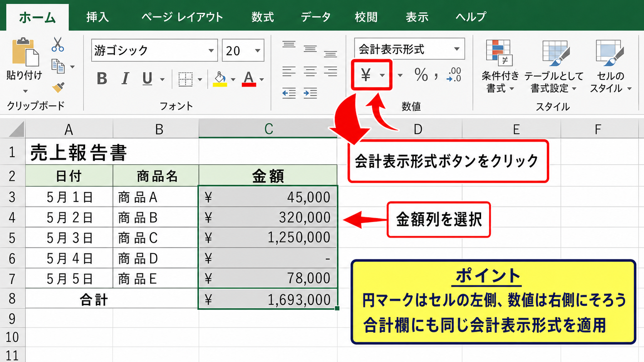Viewport: 644px width, 362px height.
Task: Copy using the two-pages icon
Action: [x=58, y=66]
